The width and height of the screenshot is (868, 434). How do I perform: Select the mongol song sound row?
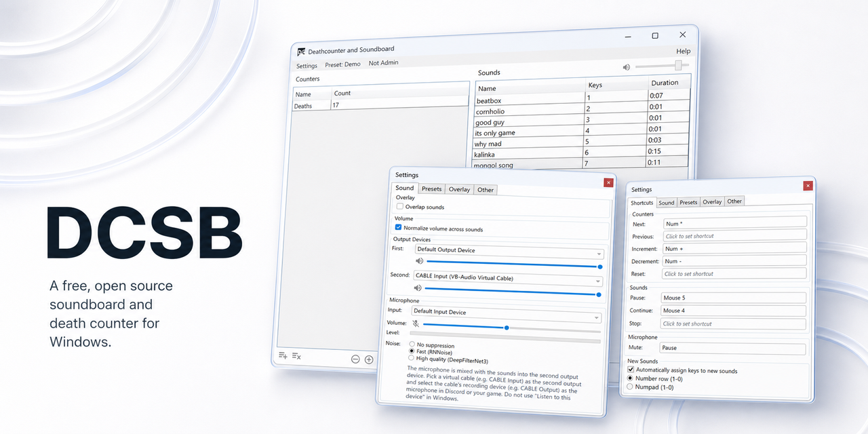point(581,163)
